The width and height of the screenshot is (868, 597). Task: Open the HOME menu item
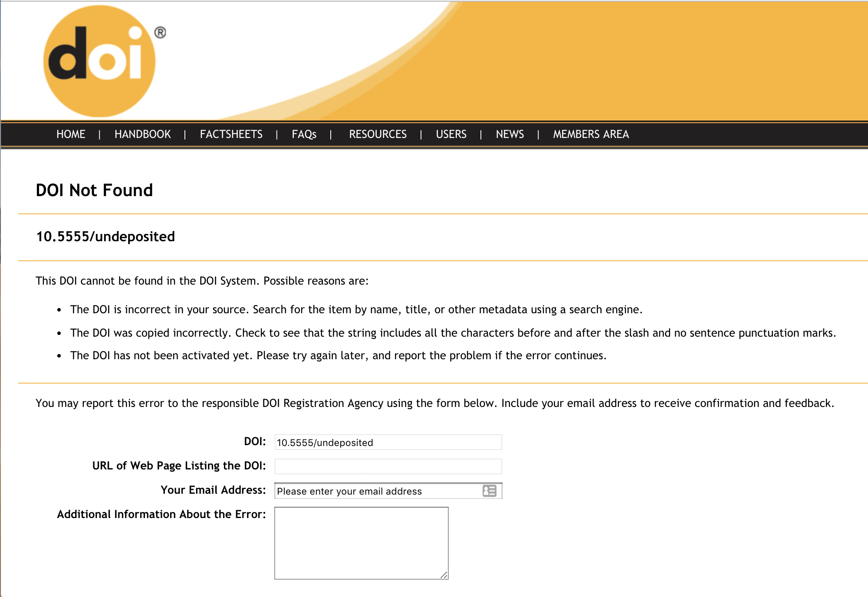click(x=71, y=134)
